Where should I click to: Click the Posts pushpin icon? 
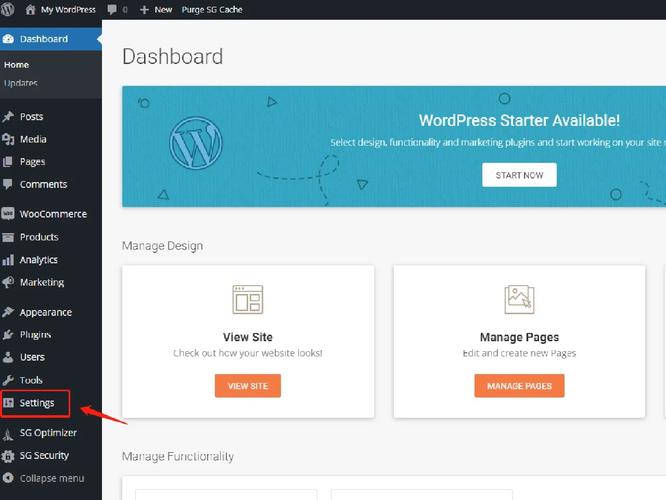tap(8, 116)
